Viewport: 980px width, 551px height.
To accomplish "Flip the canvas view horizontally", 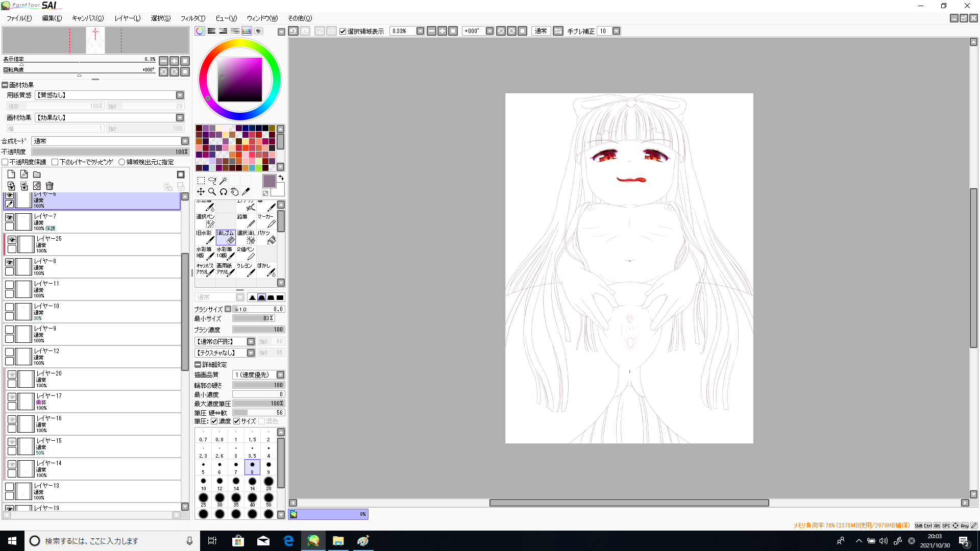I will (x=558, y=31).
